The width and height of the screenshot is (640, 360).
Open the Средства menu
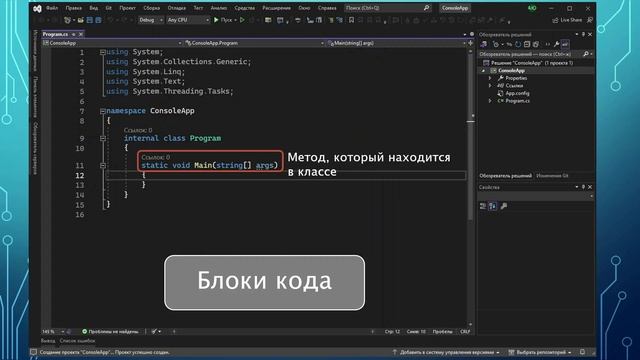click(x=244, y=8)
